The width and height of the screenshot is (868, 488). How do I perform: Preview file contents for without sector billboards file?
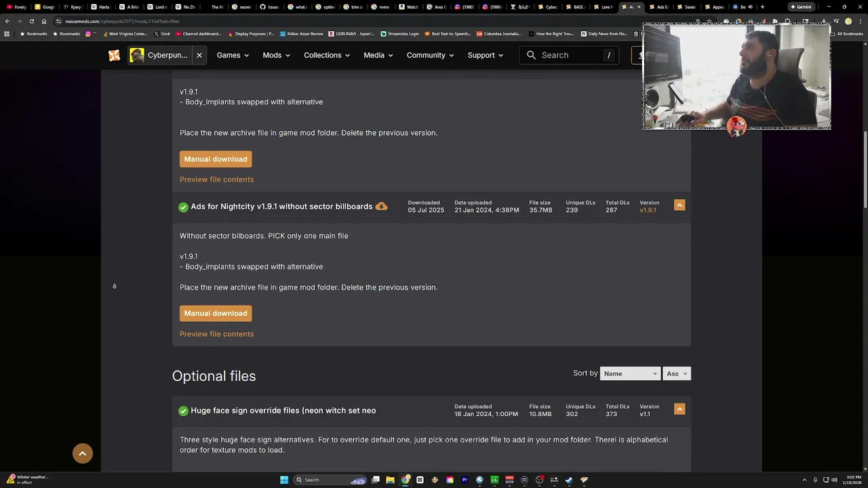click(x=216, y=334)
